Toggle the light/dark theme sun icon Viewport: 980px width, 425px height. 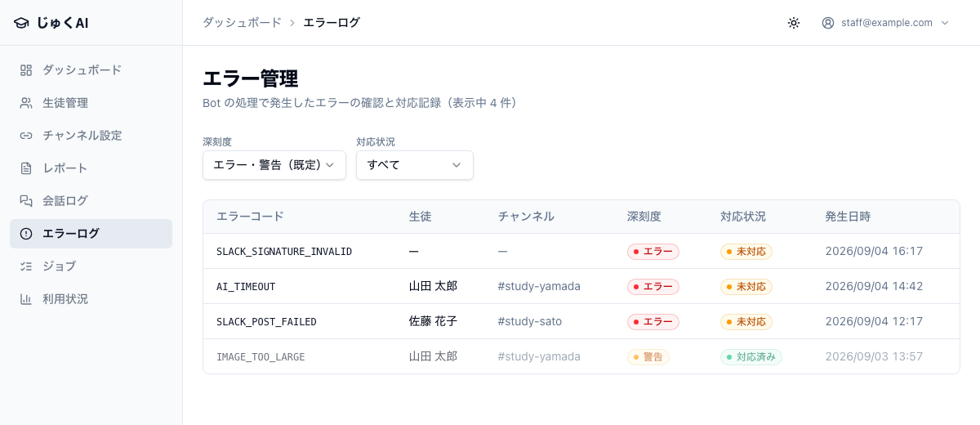pyautogui.click(x=794, y=23)
